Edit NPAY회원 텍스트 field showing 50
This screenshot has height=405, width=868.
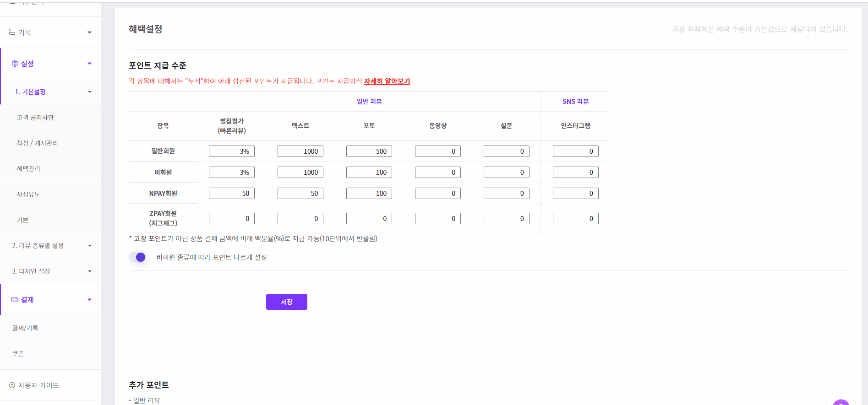pos(300,194)
